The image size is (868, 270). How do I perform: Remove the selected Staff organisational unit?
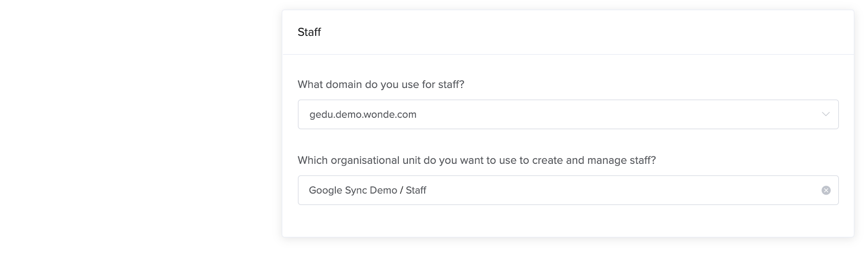click(x=826, y=190)
